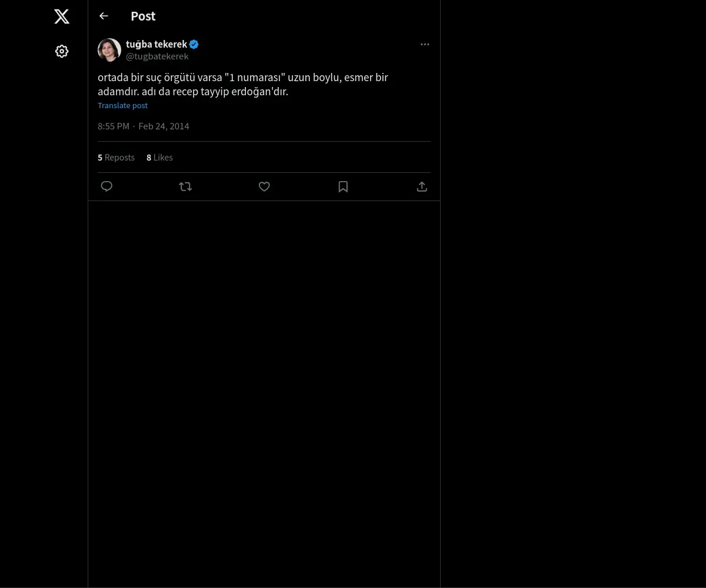Click the Post page heading
This screenshot has height=588, width=706.
[143, 16]
